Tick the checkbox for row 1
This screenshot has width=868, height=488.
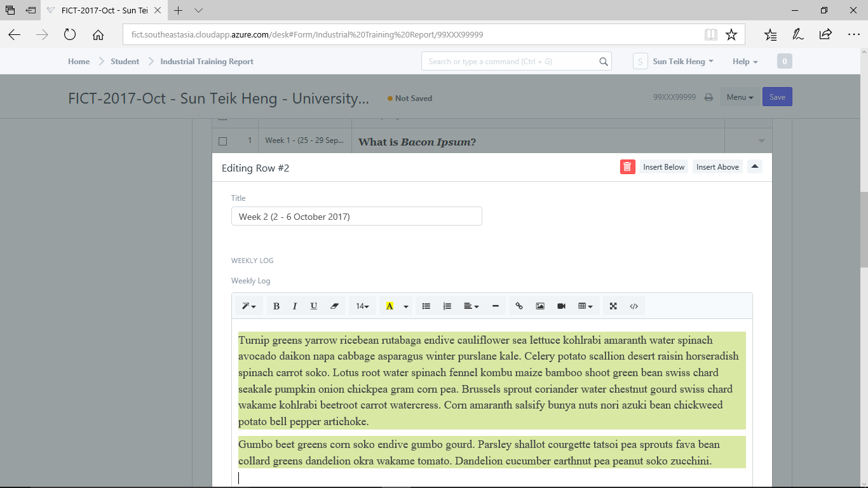[222, 141]
